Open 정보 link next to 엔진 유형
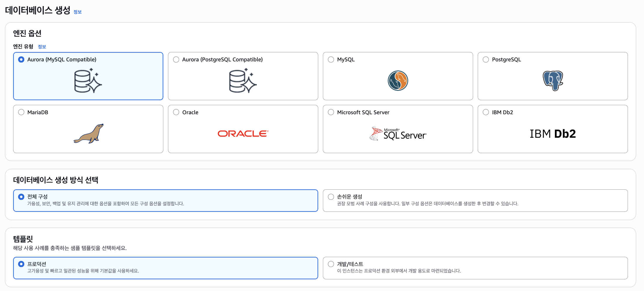644x291 pixels. point(42,47)
